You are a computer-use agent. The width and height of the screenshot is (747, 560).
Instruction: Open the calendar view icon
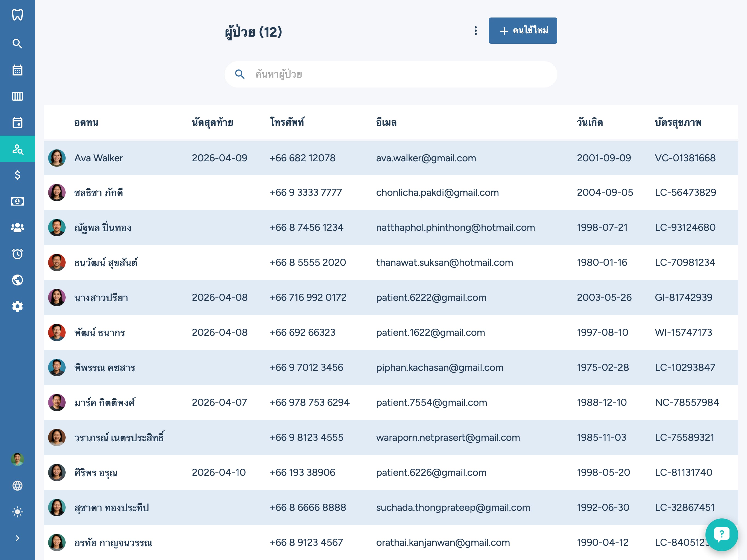tap(17, 70)
